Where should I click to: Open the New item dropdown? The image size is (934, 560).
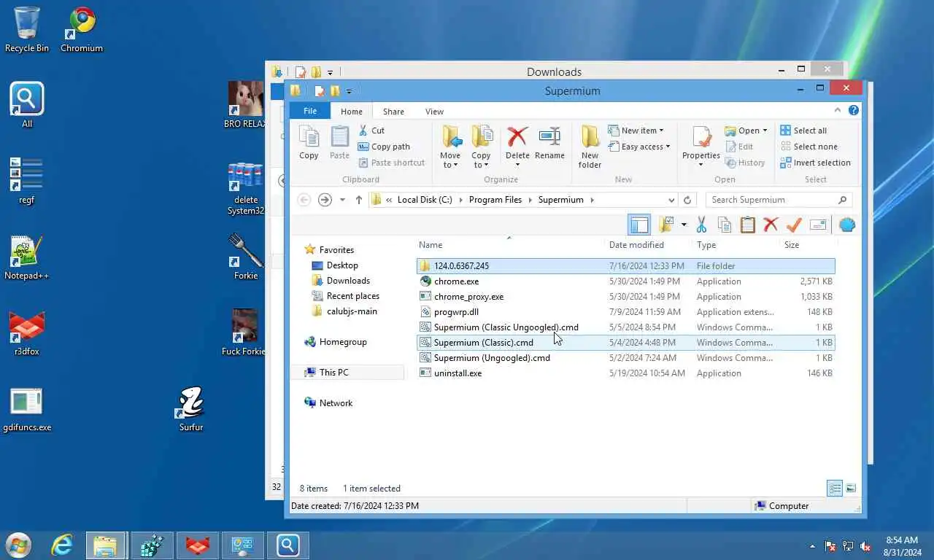tap(636, 131)
